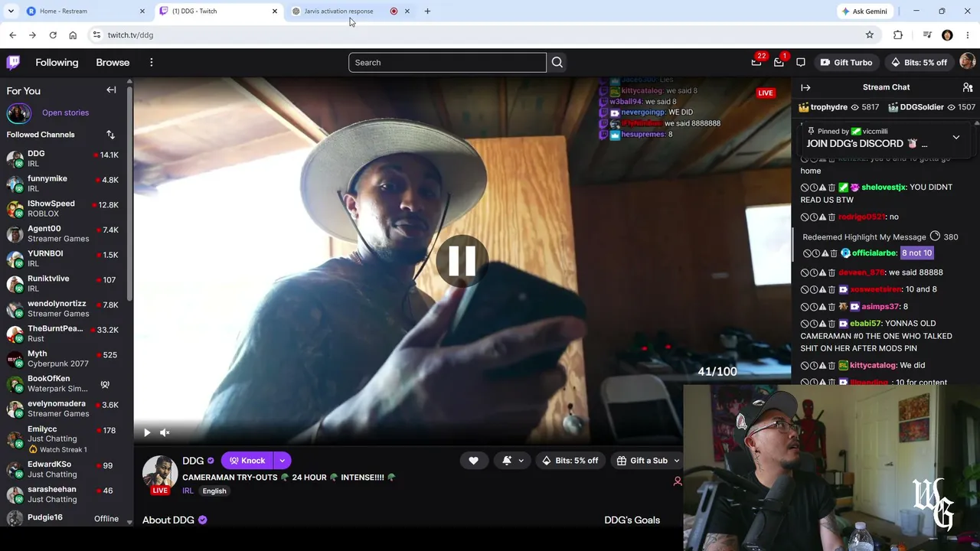Viewport: 980px width, 551px height.
Task: Open Prime loot with badge 22
Action: coord(756,63)
